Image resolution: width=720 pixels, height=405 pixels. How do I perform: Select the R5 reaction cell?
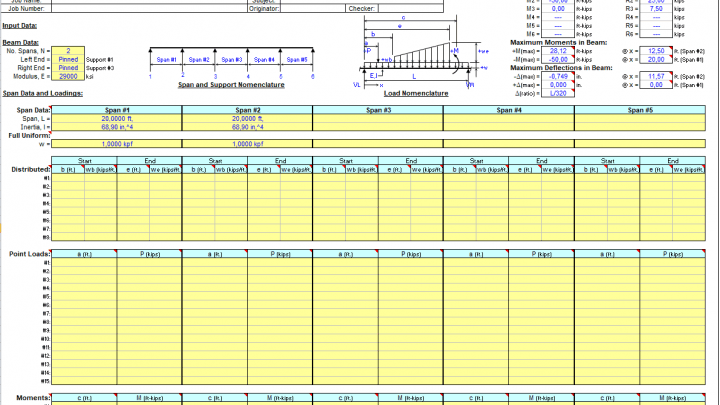pyautogui.click(x=656, y=26)
